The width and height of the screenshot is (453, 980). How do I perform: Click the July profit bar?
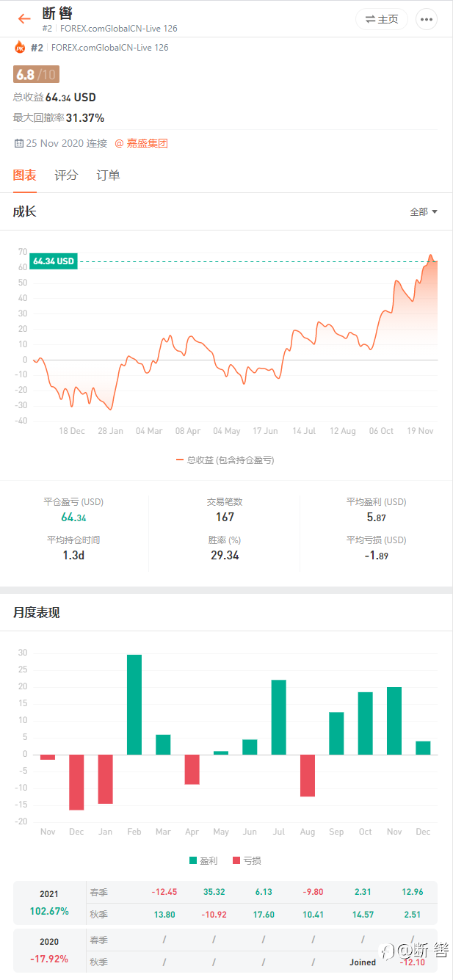[278, 717]
